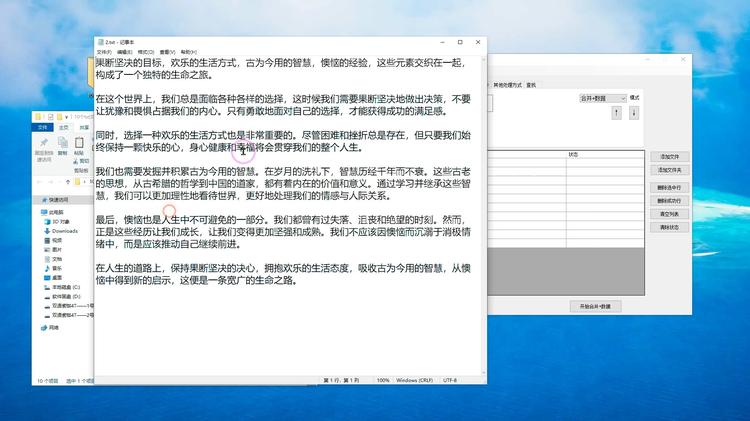
Task: Open the 查看(V) menu in Notepad
Action: (x=167, y=52)
